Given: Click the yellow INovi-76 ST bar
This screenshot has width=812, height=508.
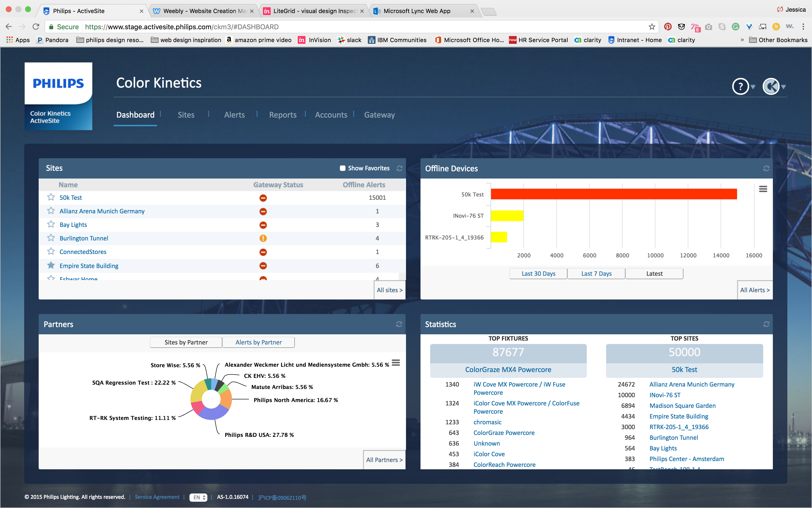Looking at the screenshot, I should point(507,216).
